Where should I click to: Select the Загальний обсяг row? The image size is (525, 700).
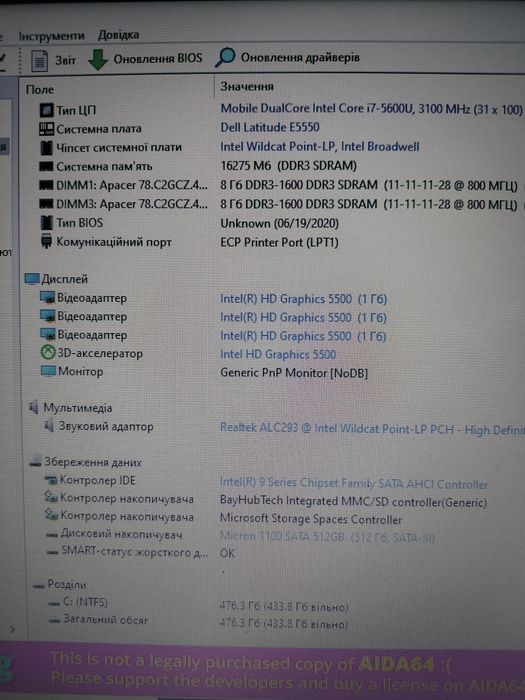pos(199,622)
